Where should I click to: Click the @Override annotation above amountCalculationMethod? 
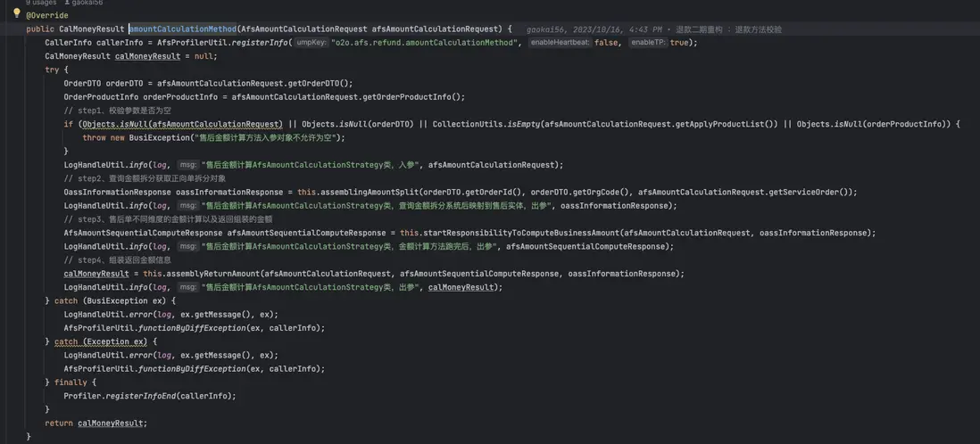(x=47, y=15)
